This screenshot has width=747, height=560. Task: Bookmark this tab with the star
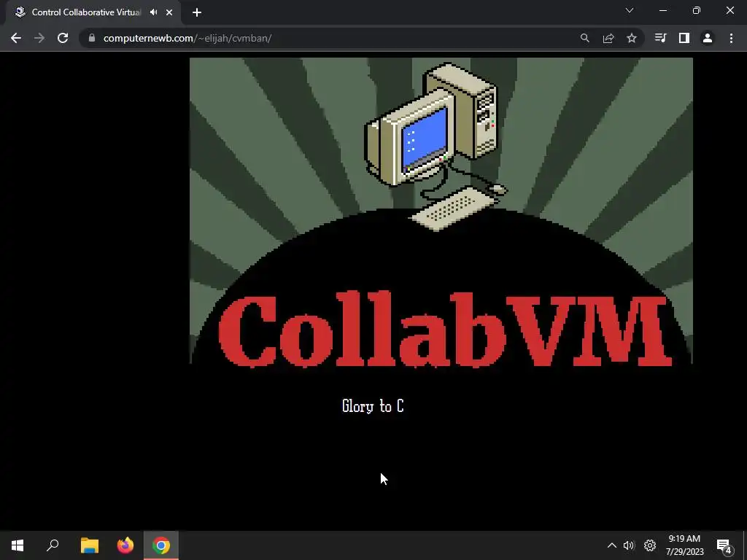click(632, 38)
